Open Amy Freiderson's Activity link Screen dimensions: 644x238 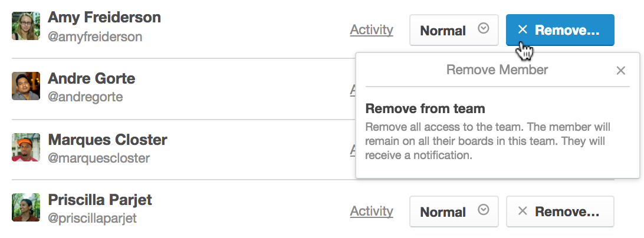[372, 30]
